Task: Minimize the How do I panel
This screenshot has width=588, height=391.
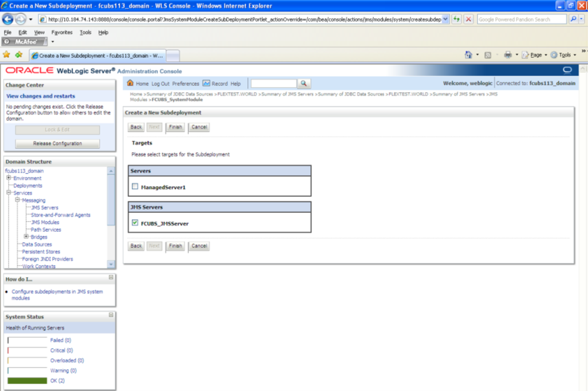Action: [x=111, y=278]
